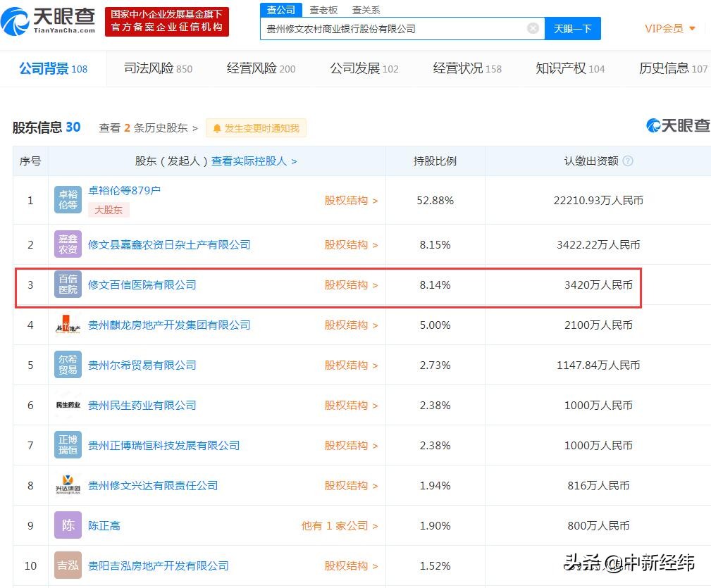
Task: Switch to 知识产权 tab
Action: [571, 68]
